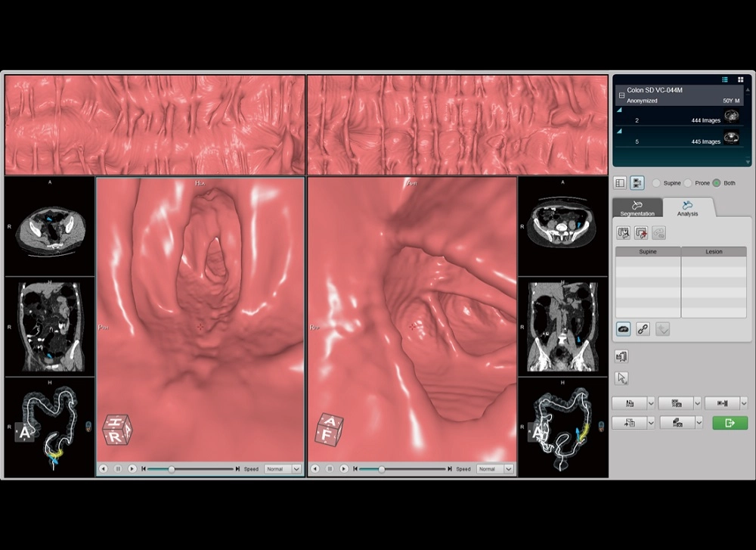
Task: Select the Both radio button
Action: [x=717, y=183]
